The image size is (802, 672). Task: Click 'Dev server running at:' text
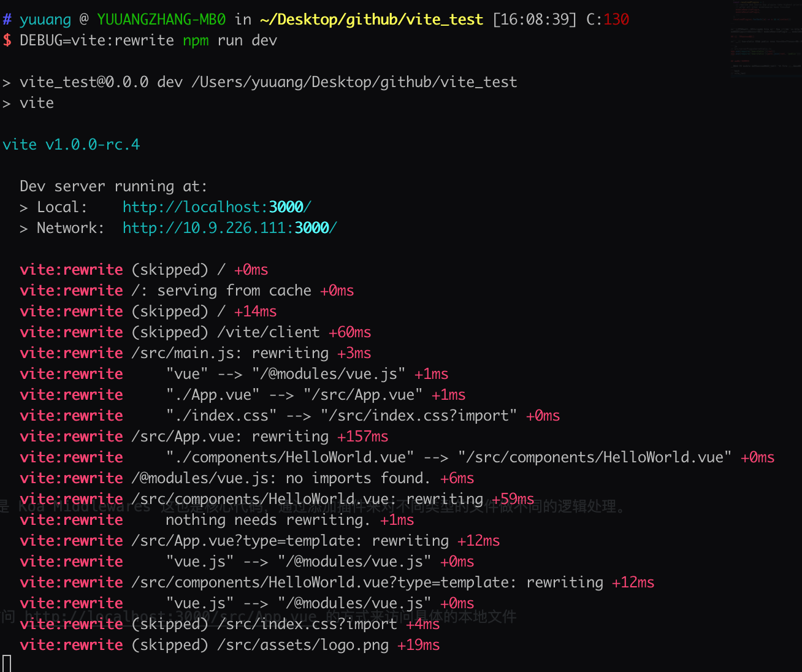click(x=113, y=186)
